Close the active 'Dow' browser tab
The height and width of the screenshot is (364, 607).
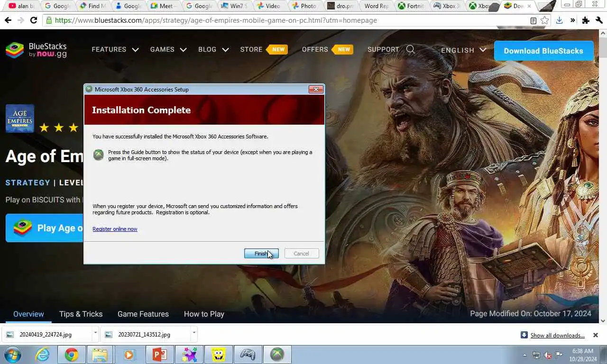[x=529, y=6]
